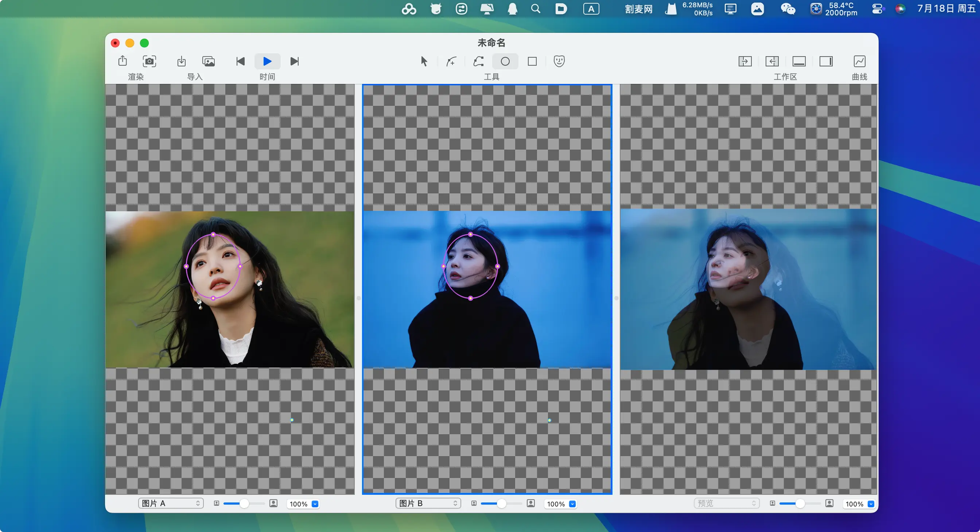Choose the freeform curve path tool

pos(478,61)
